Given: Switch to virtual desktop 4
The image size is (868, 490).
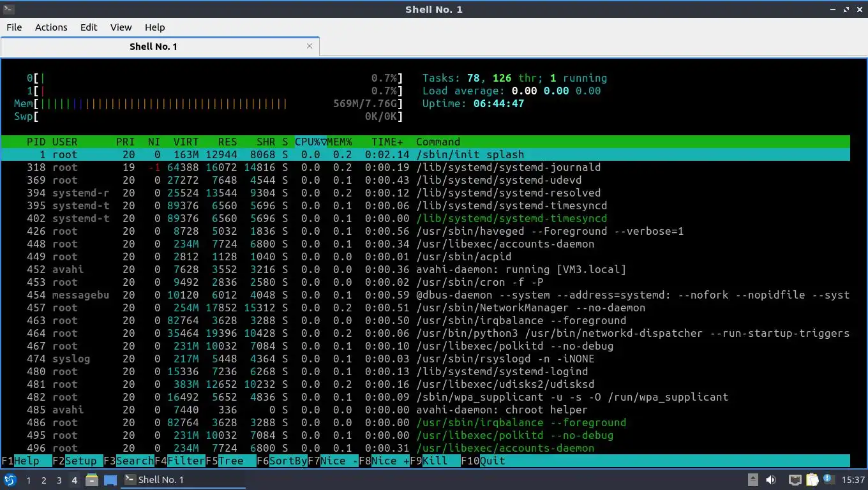Looking at the screenshot, I should click(74, 480).
